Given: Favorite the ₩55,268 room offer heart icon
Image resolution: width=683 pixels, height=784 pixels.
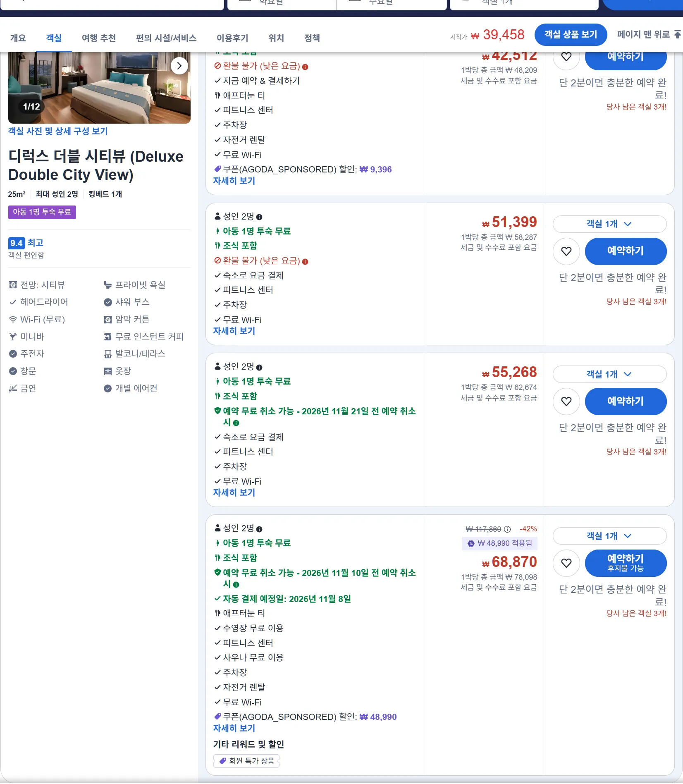Looking at the screenshot, I should pos(566,402).
